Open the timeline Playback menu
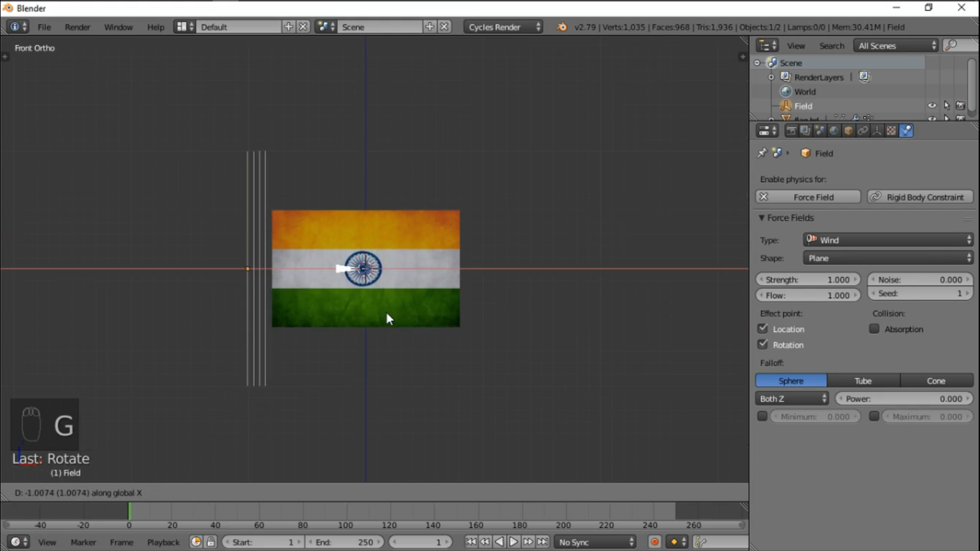The width and height of the screenshot is (980, 551). pos(164,542)
